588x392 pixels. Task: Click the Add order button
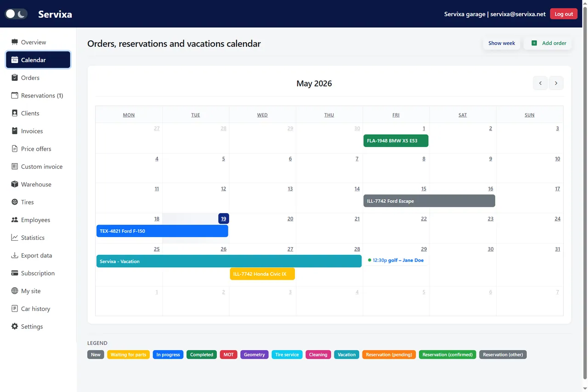point(548,43)
